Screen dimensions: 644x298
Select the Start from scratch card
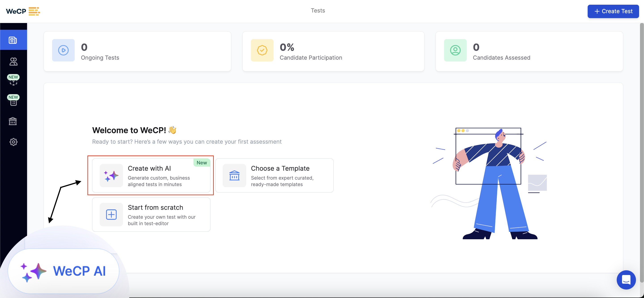(x=151, y=215)
